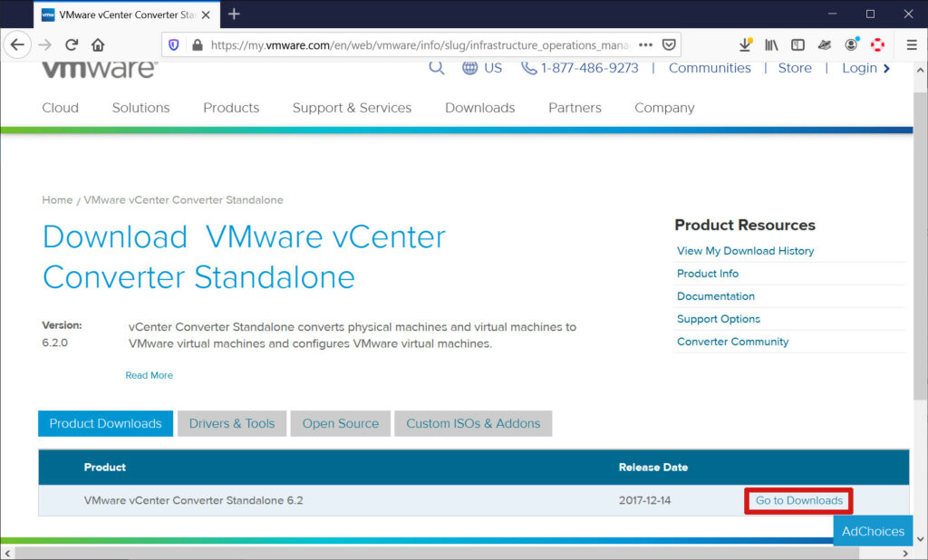Go back to the previous page

(x=18, y=45)
